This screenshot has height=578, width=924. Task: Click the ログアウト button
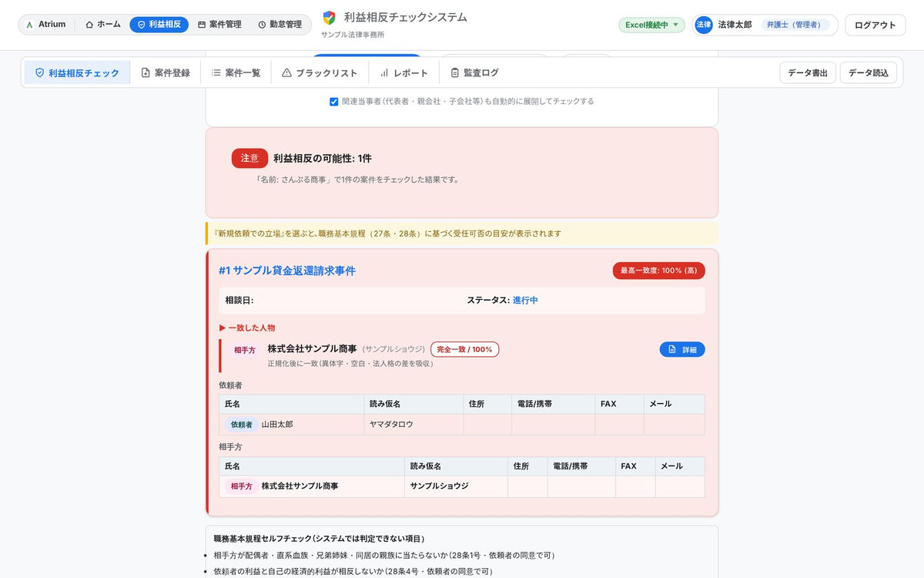click(875, 25)
